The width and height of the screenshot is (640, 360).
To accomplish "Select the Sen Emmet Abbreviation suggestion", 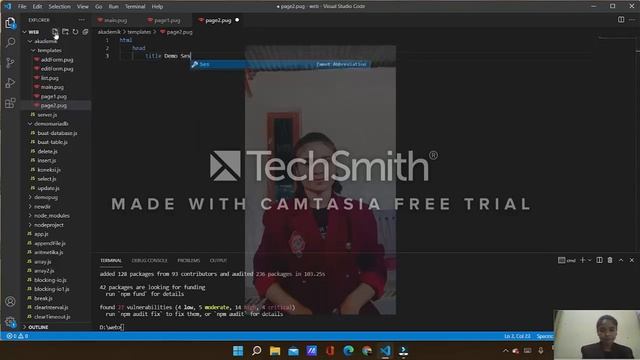I will 280,64.
